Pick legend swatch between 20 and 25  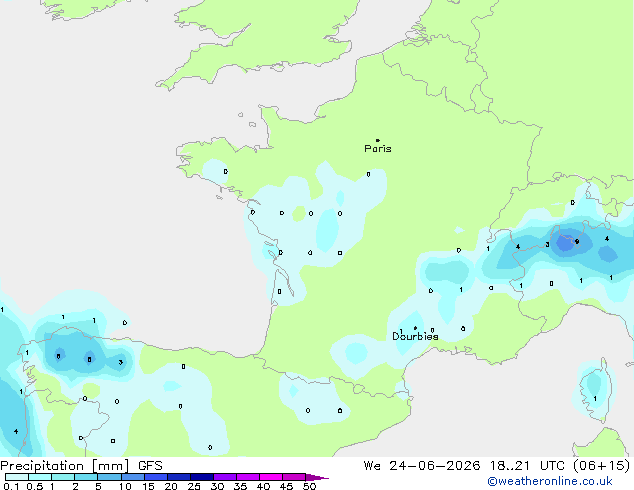(x=179, y=477)
